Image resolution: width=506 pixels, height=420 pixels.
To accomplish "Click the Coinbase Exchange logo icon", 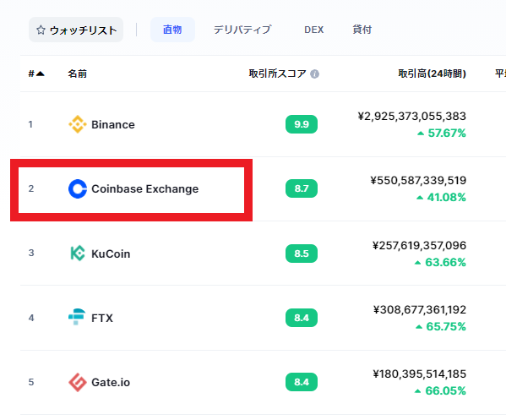I will 78,188.
